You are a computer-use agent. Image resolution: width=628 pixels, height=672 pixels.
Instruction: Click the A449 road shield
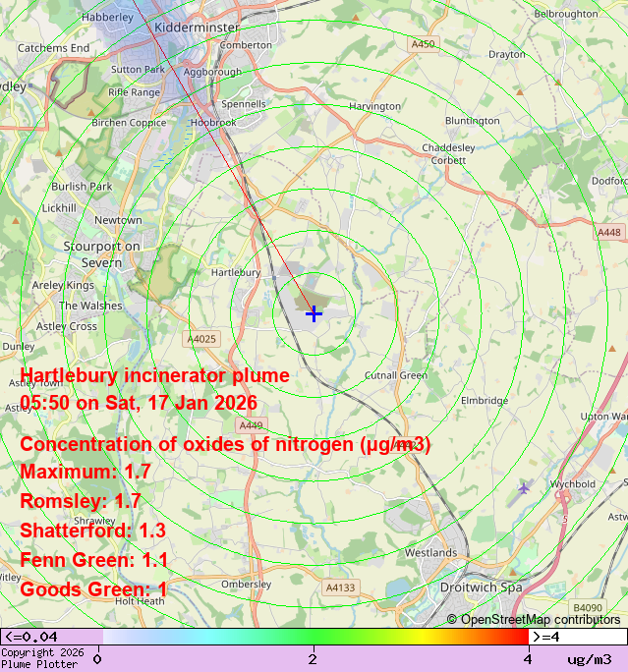(251, 425)
